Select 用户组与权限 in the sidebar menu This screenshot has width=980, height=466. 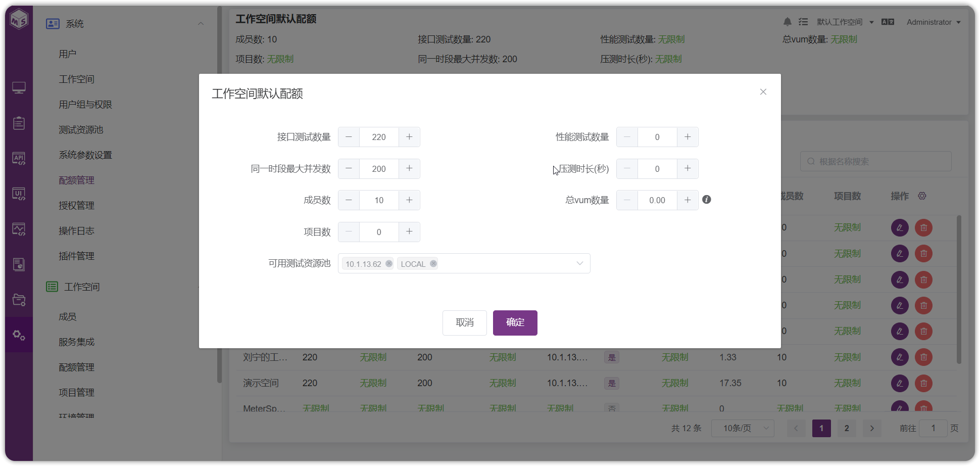(x=85, y=105)
